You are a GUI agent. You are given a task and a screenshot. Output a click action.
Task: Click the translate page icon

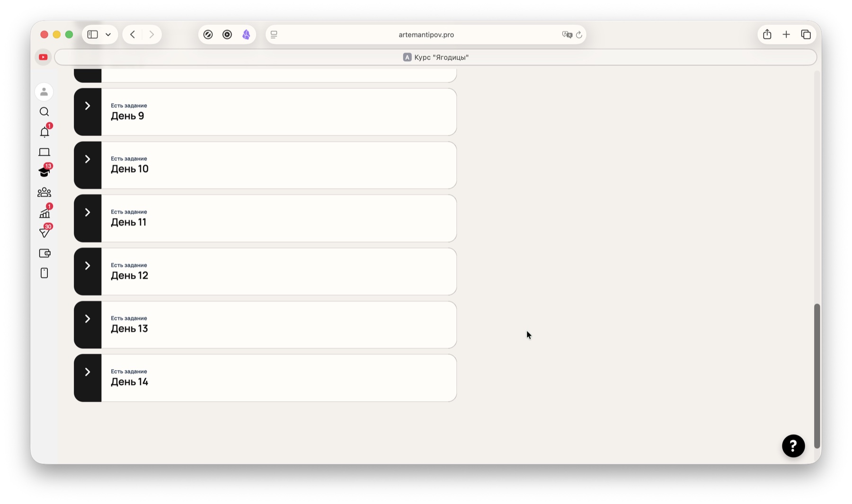point(567,35)
